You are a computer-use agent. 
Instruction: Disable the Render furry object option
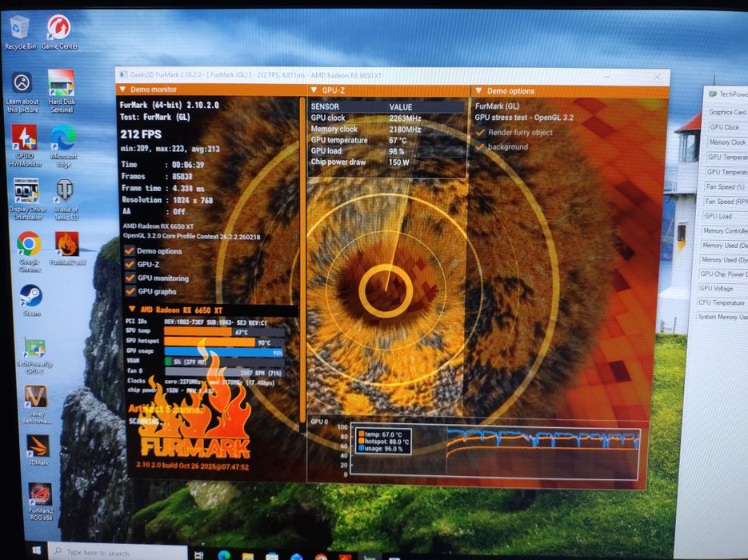[x=480, y=133]
